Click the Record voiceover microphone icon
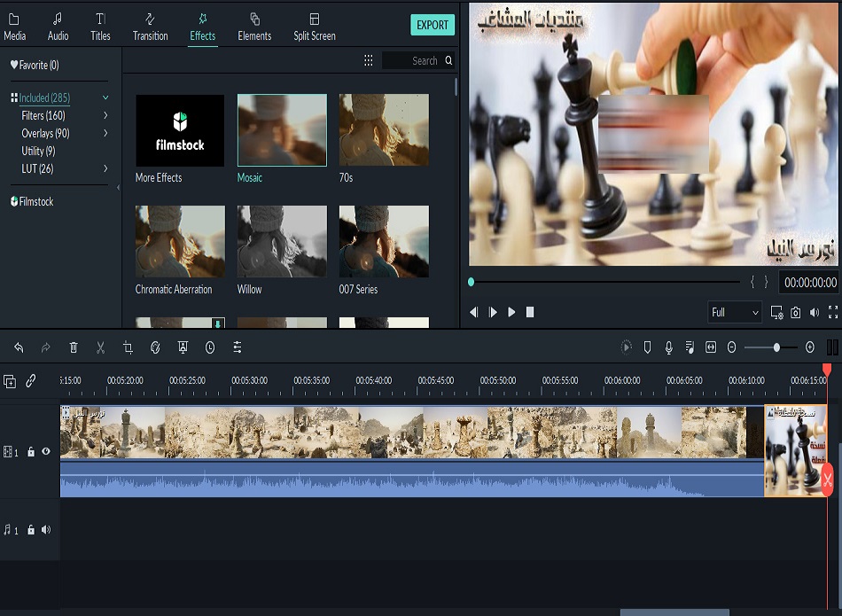The width and height of the screenshot is (842, 616). 669,347
